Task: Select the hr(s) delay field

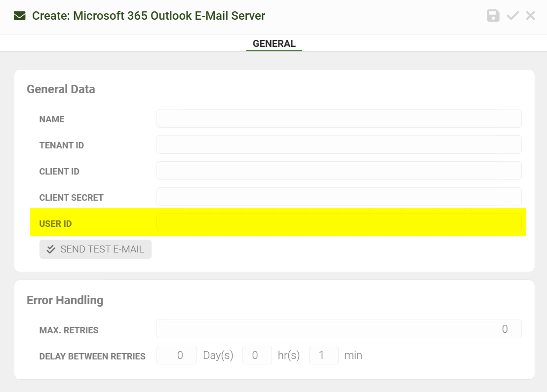Action: [x=257, y=355]
